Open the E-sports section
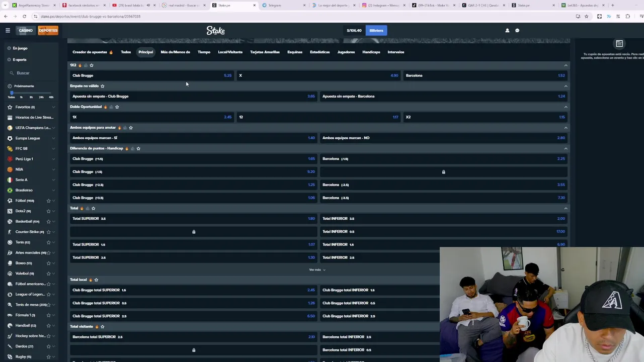Image resolution: width=644 pixels, height=362 pixels. tap(20, 60)
